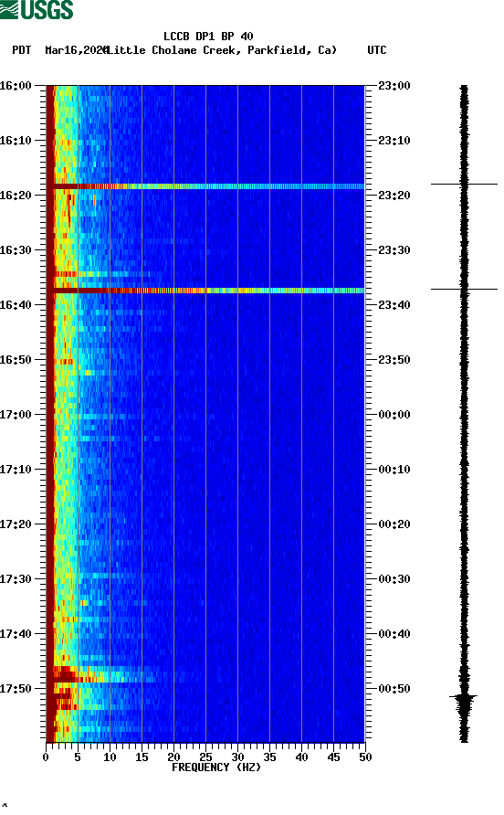Click the 00:10 UTC time label

pos(394,470)
